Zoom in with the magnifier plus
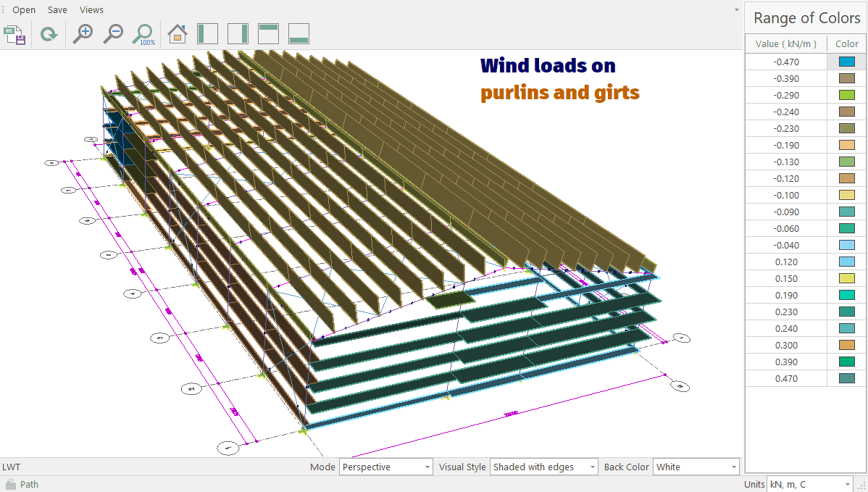The image size is (868, 492). [x=83, y=34]
